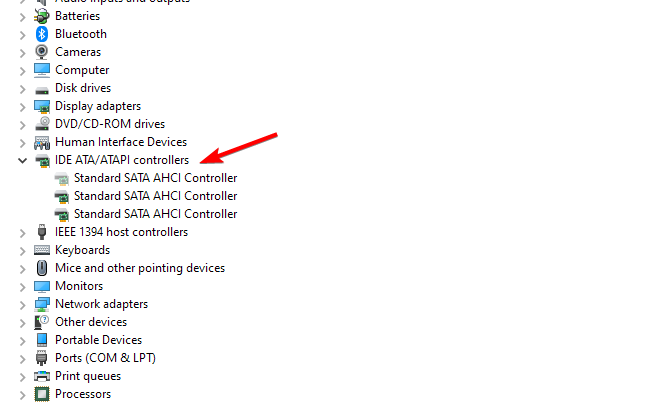Expand the Display adapters category
666x403 pixels.
[23, 107]
